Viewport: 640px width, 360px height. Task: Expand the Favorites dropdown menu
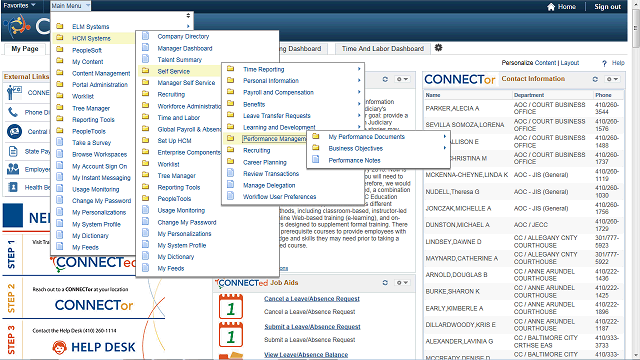click(20, 6)
